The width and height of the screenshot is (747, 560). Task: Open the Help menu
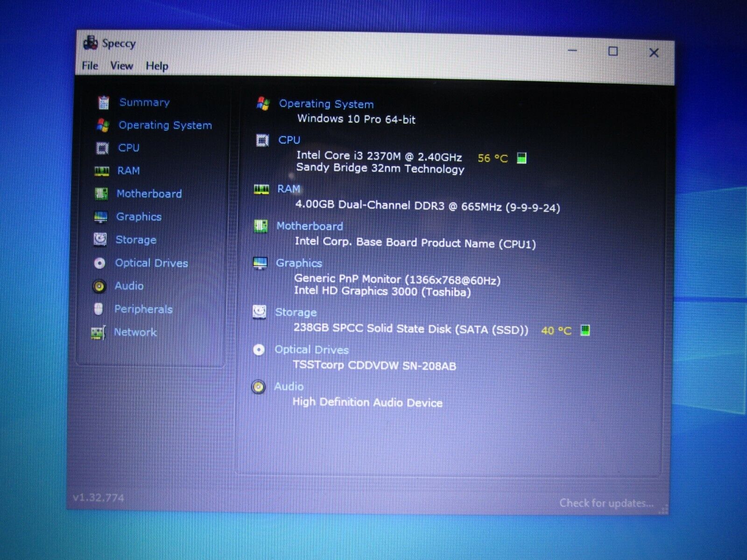tap(157, 66)
